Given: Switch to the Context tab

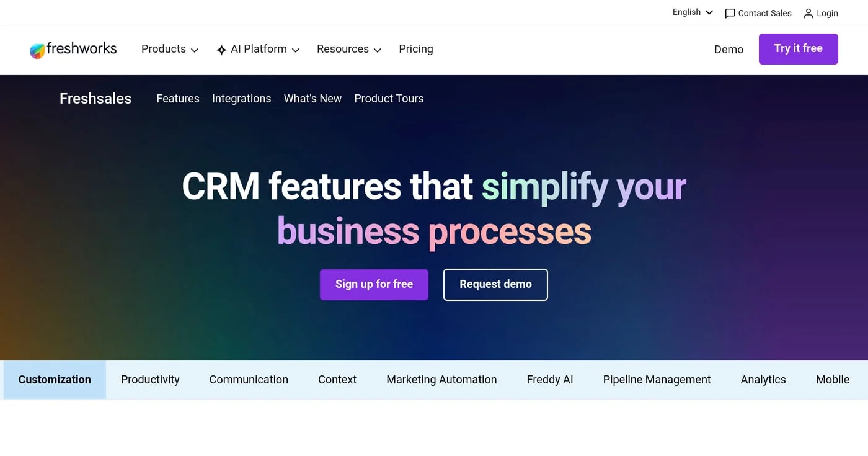Looking at the screenshot, I should point(337,380).
